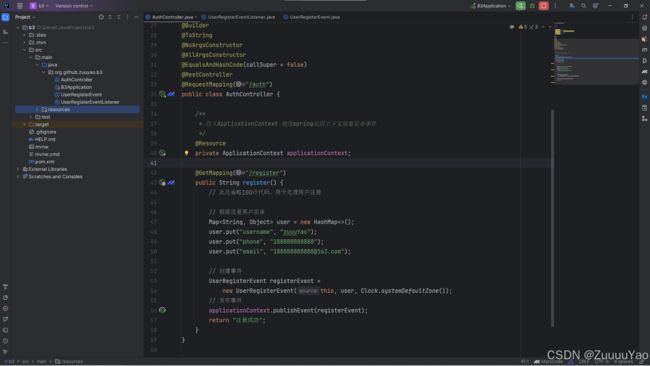Open Project panel options menu

pos(127,17)
